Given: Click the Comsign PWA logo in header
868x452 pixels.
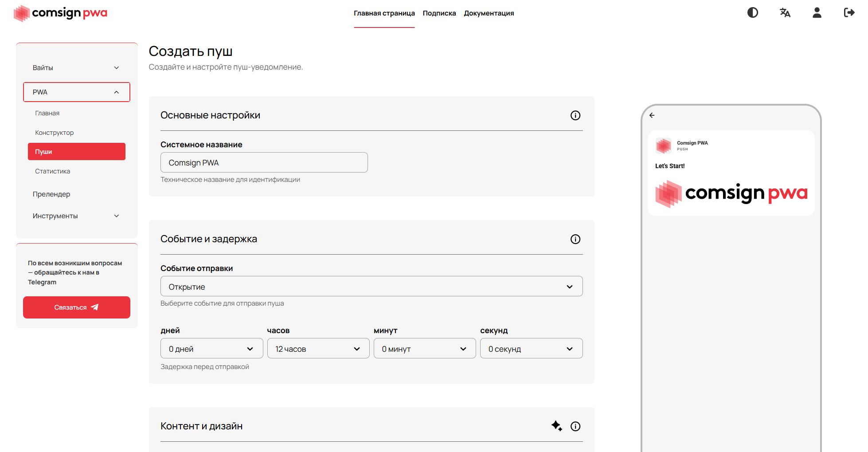Looking at the screenshot, I should (x=61, y=13).
